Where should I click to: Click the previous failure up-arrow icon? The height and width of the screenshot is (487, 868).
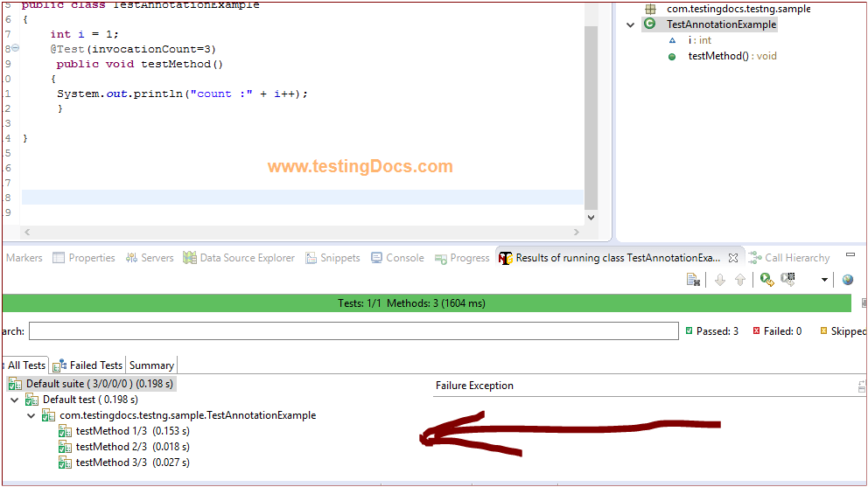point(740,280)
